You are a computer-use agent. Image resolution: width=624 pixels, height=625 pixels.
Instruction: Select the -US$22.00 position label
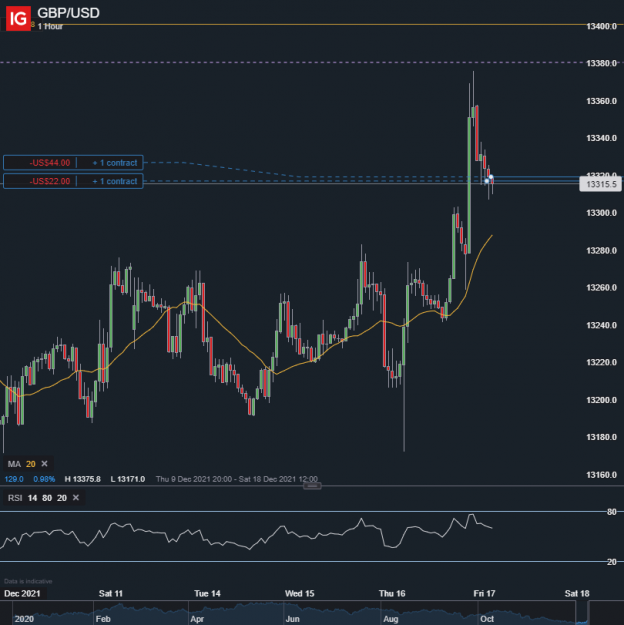[49, 181]
